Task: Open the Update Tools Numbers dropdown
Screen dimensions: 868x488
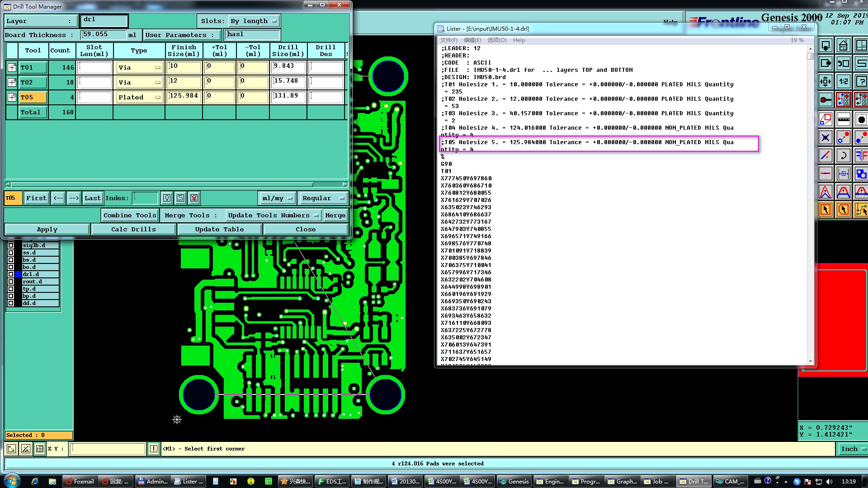Action: click(x=273, y=216)
